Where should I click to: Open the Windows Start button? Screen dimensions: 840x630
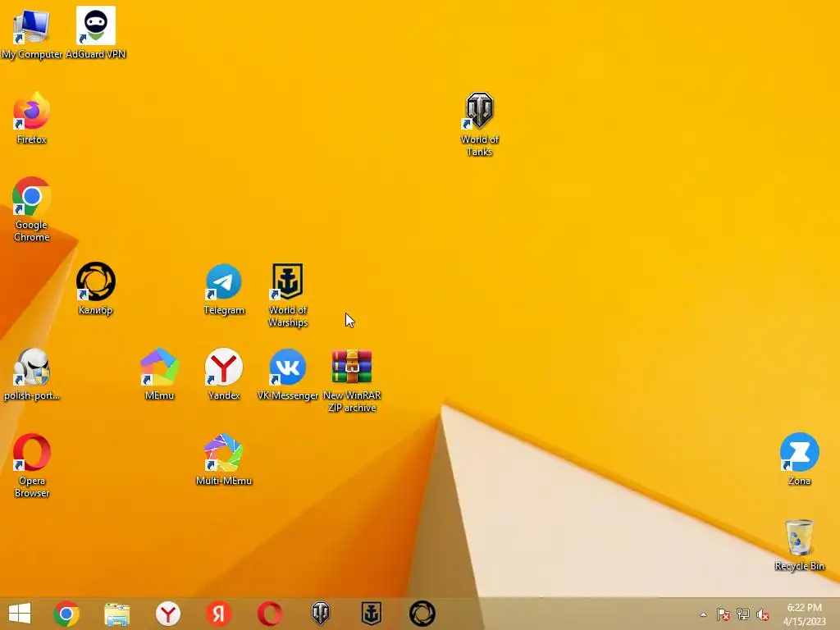coord(20,614)
